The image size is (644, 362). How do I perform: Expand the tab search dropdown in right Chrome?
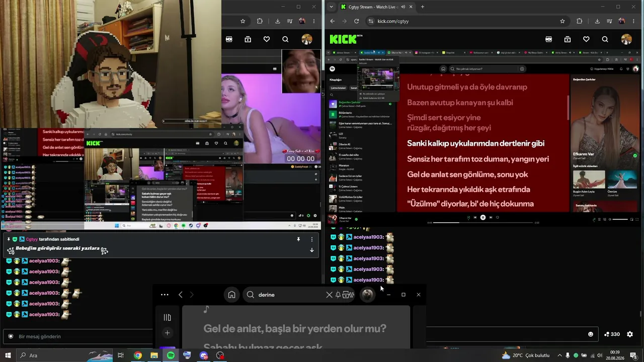point(331,7)
